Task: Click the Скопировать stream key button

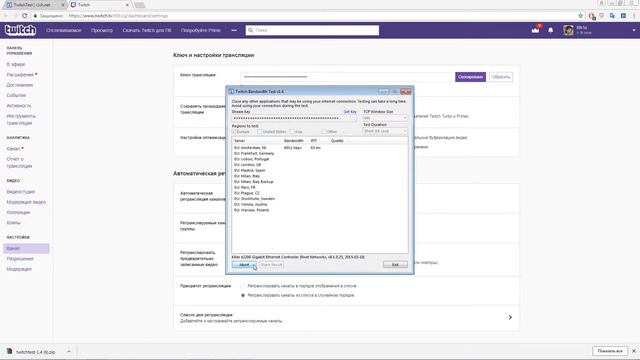Action: (x=470, y=77)
